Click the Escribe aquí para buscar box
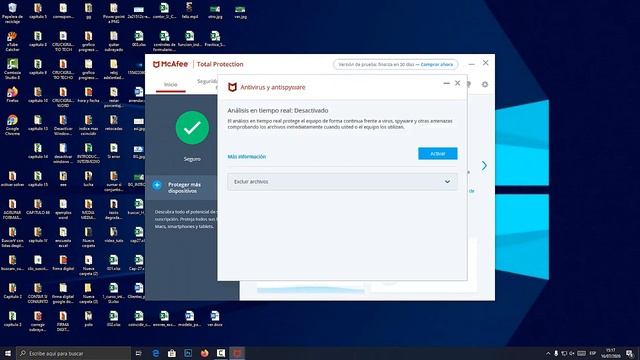The height and width of the screenshot is (360, 640). pos(73,353)
